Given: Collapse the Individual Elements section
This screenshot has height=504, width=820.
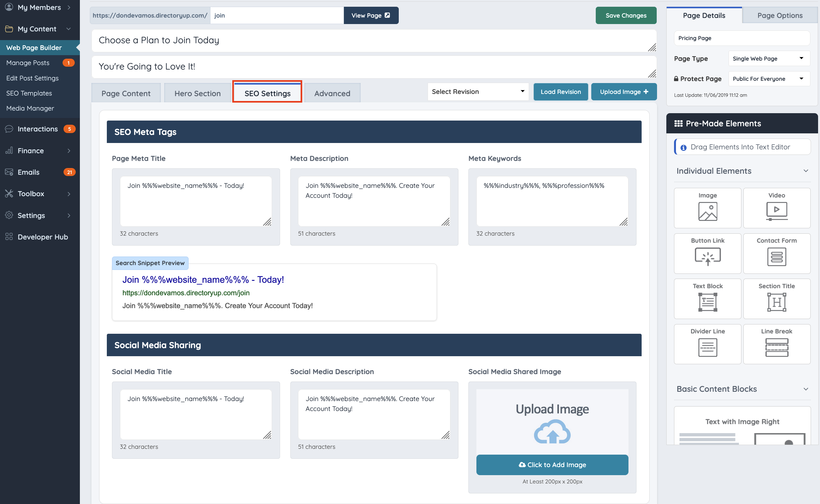Looking at the screenshot, I should [805, 171].
